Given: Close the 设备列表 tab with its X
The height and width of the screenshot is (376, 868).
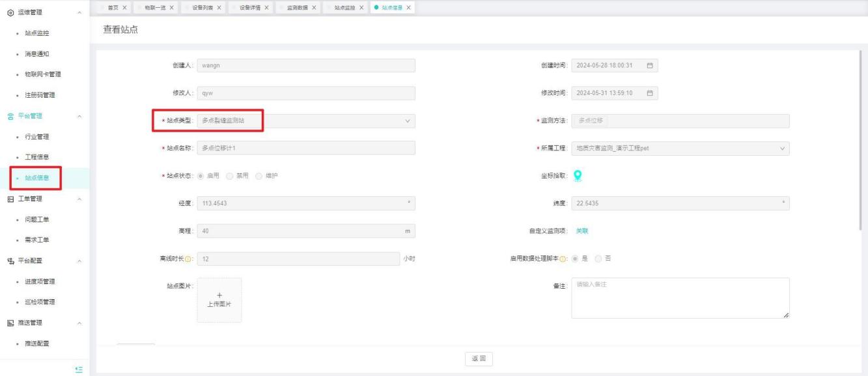Looking at the screenshot, I should 219,7.
